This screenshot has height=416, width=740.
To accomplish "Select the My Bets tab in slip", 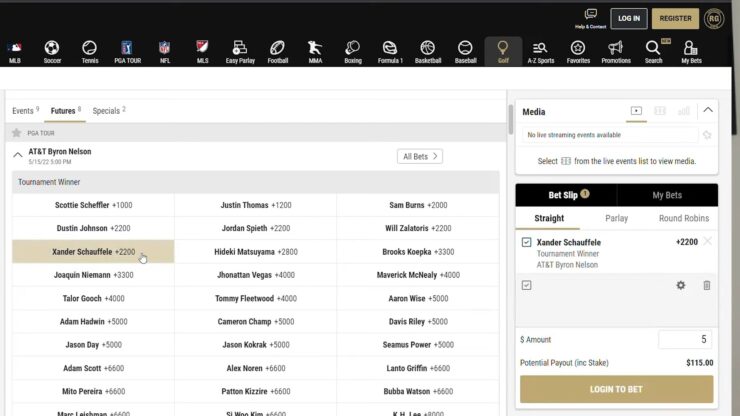I will [667, 195].
